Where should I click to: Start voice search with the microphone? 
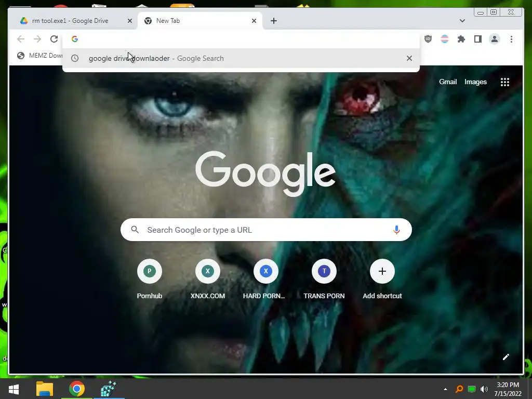click(396, 230)
